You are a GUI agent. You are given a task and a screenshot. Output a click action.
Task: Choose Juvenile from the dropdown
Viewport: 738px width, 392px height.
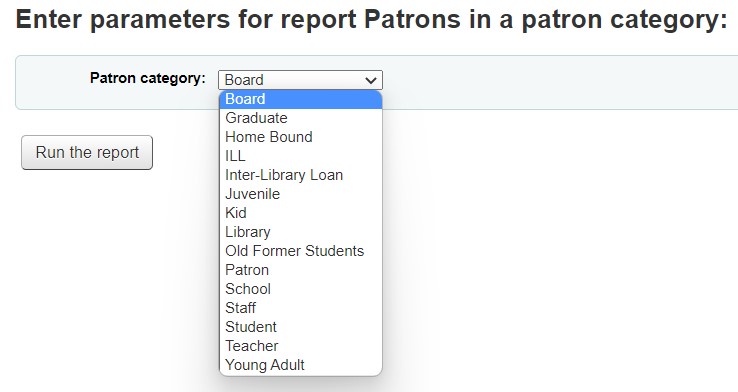tap(301, 194)
